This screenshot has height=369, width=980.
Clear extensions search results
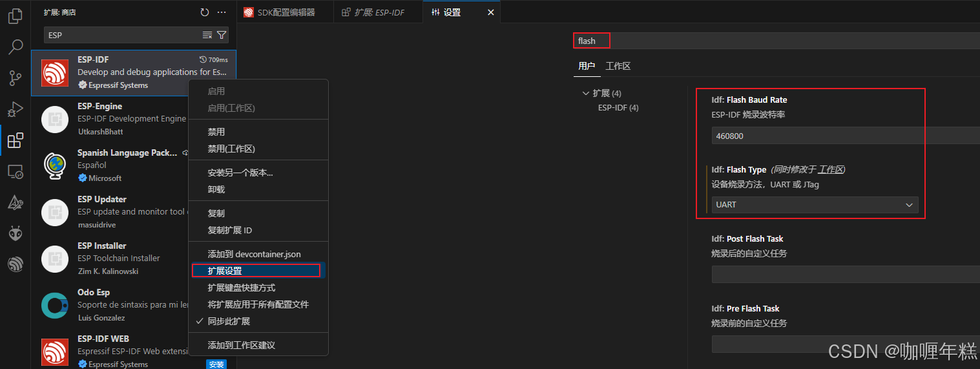click(x=207, y=35)
